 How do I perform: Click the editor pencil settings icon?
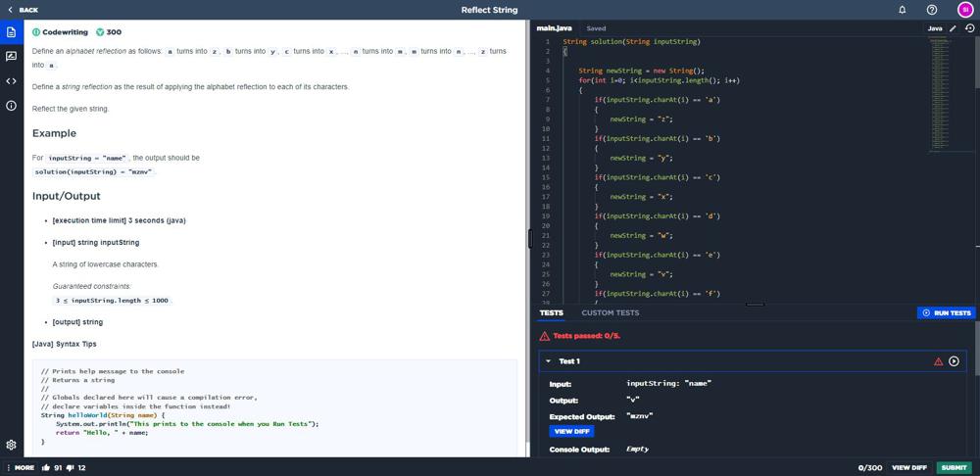tap(953, 28)
